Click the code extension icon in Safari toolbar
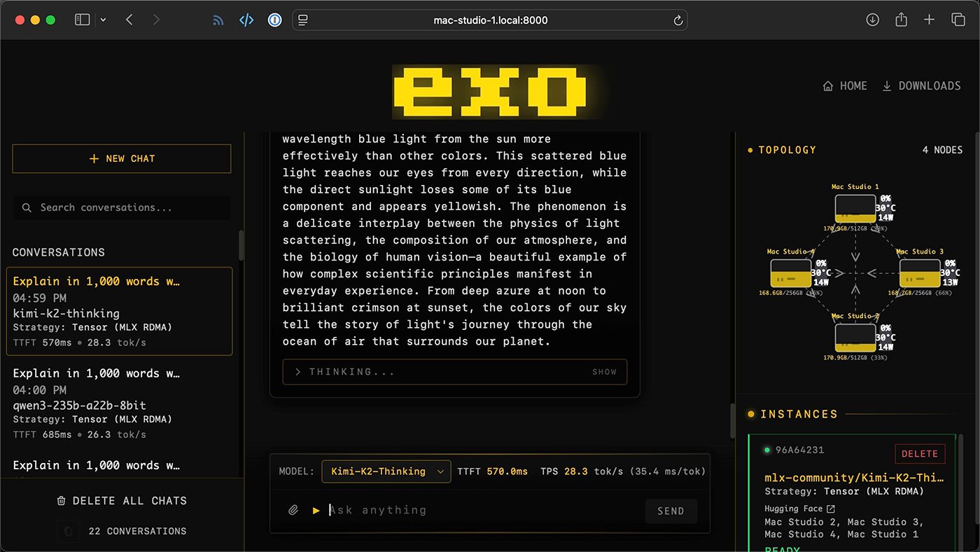Image resolution: width=980 pixels, height=552 pixels. click(246, 20)
